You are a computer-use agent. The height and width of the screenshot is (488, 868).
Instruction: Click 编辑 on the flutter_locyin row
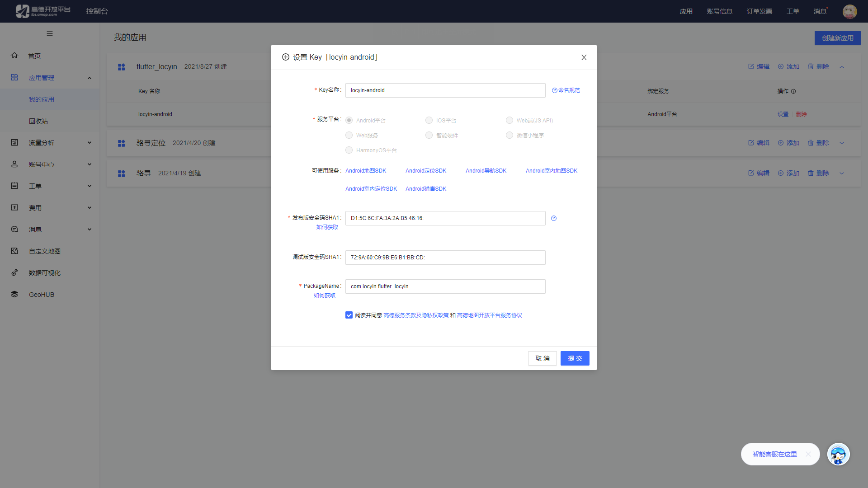[759, 66]
